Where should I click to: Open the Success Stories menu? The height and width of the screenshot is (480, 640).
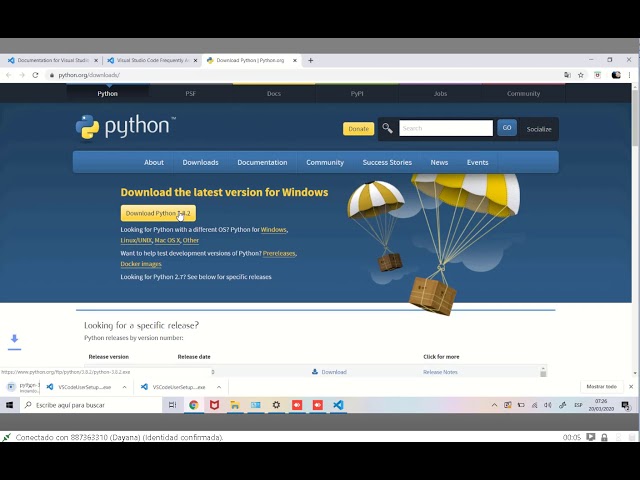[x=387, y=162]
